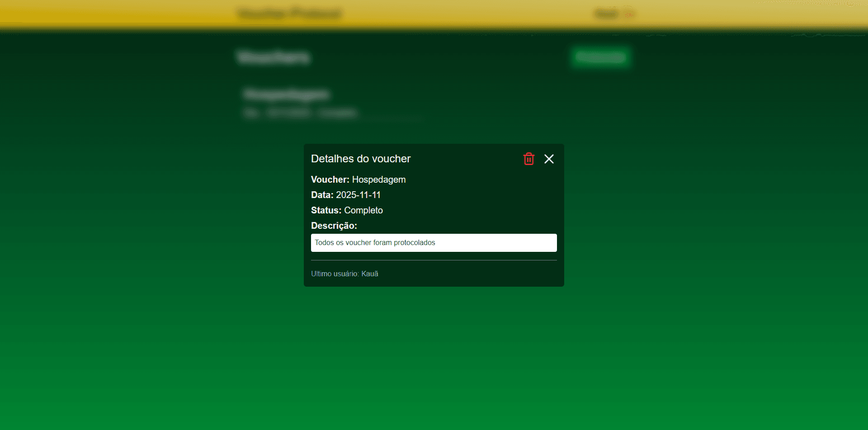868x430 pixels.
Task: Click the divider line above the footer
Action: pyautogui.click(x=434, y=260)
